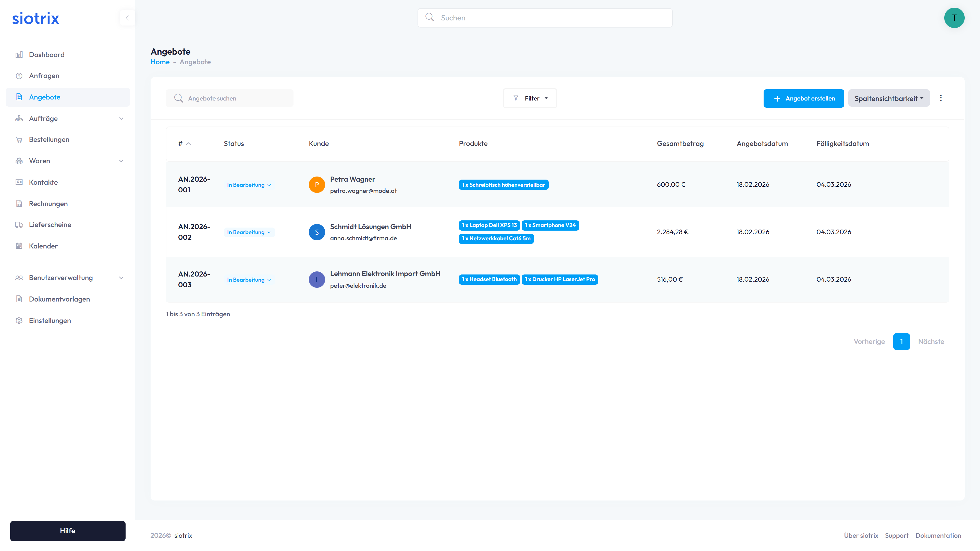Open the Filter dropdown

(530, 98)
